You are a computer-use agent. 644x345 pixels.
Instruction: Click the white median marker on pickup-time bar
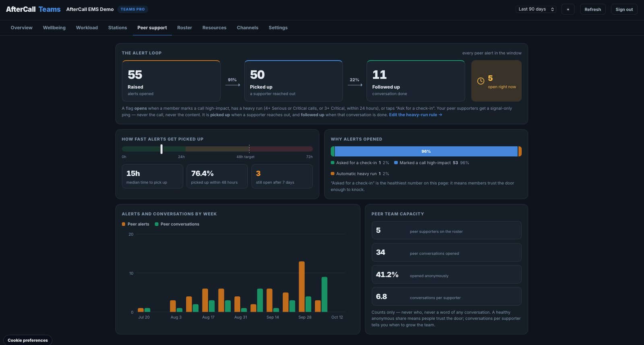coord(161,149)
